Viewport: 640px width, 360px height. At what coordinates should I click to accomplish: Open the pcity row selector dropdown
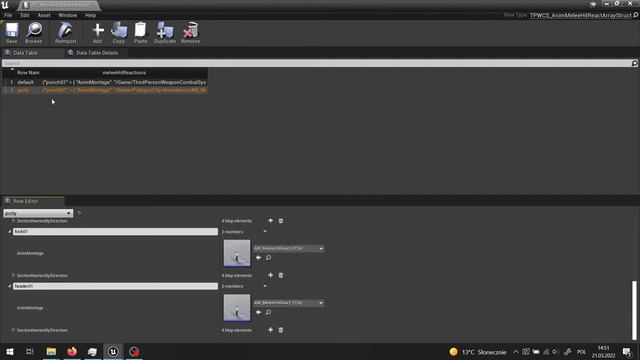[38, 213]
